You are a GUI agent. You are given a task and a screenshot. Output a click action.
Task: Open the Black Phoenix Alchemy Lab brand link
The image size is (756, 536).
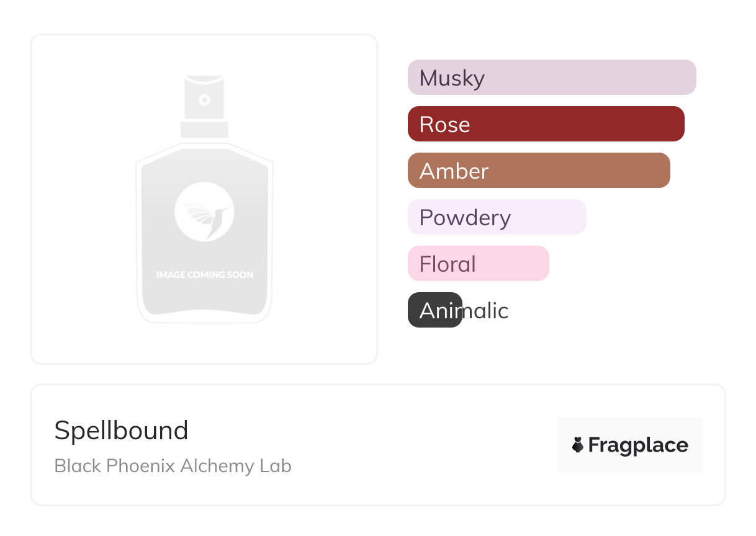pos(173,466)
